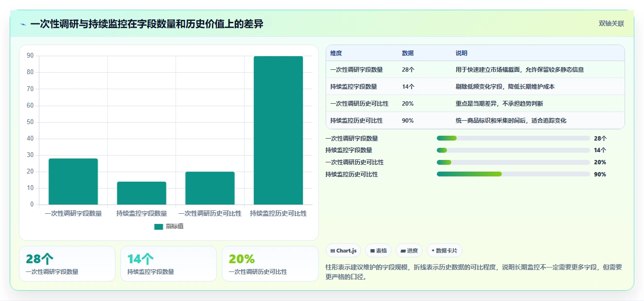Click the 一次性调研历史可比性 x-axis label
Viewport: 644px width, 301px height.
point(210,213)
